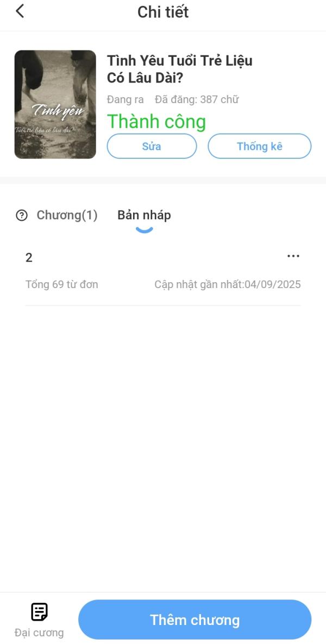Viewport: 326px width, 644px height.
Task: Tap the Đã đăng: 387 chữ text
Action: (197, 99)
